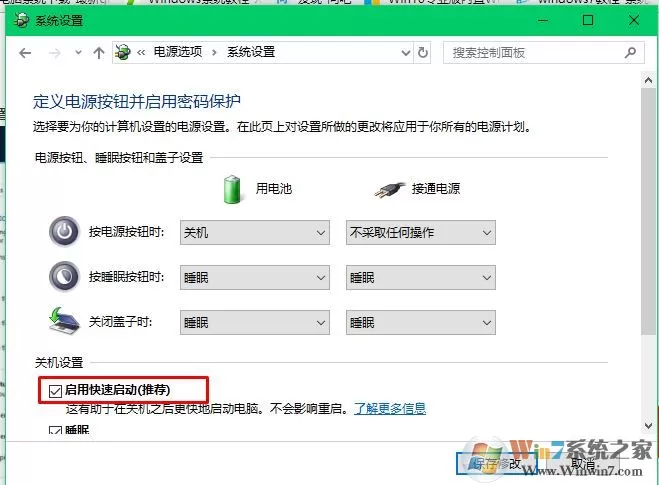Click the 保存修改 button
Screen dimensions: 659x485
pyautogui.click(x=497, y=464)
